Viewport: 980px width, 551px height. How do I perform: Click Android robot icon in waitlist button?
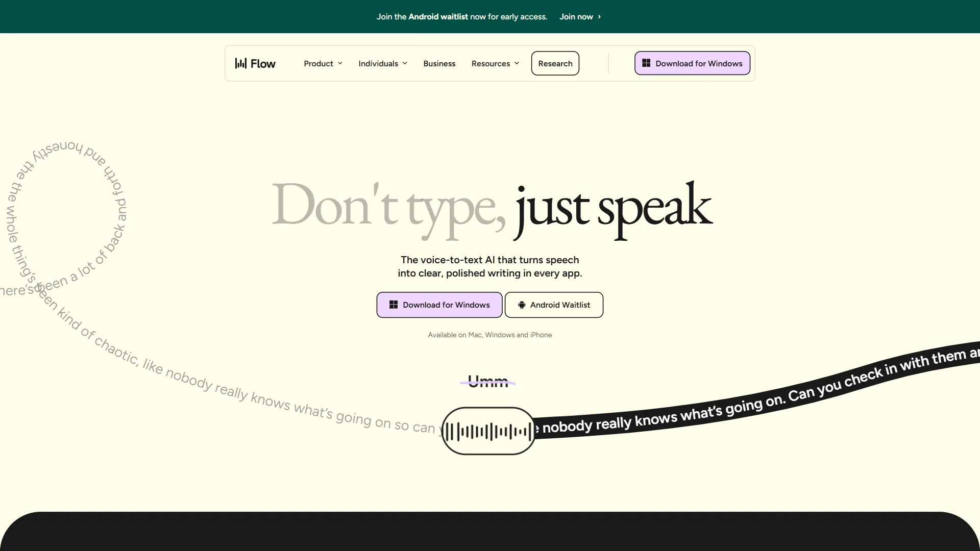[x=522, y=305]
